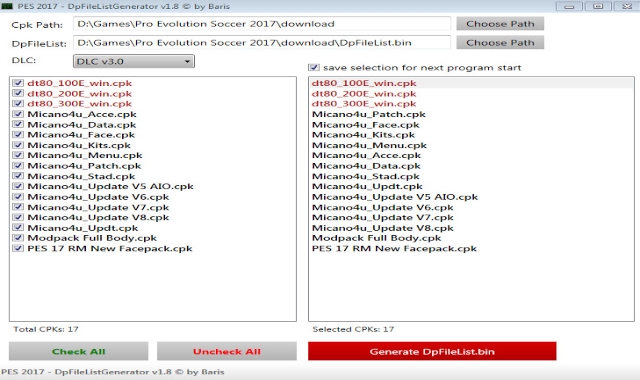Uncheck Micano4u_Stad.cpk checkbox

point(18,176)
